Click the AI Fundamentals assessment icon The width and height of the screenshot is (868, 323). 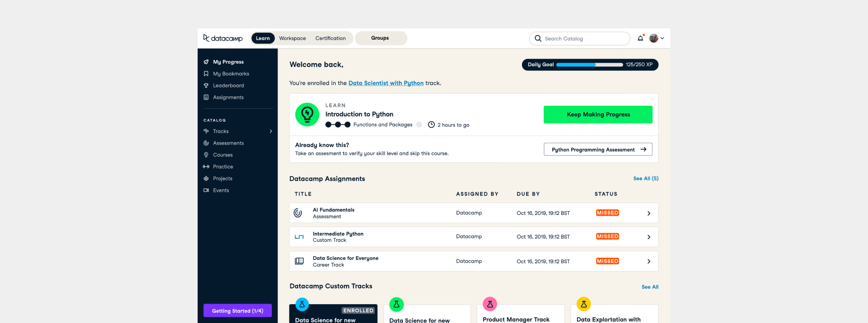tap(298, 213)
